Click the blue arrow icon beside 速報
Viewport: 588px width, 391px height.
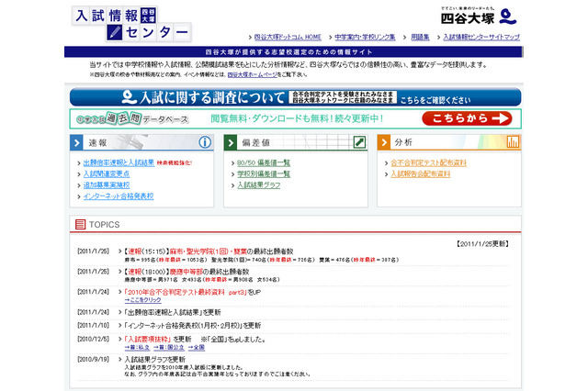pyautogui.click(x=76, y=142)
